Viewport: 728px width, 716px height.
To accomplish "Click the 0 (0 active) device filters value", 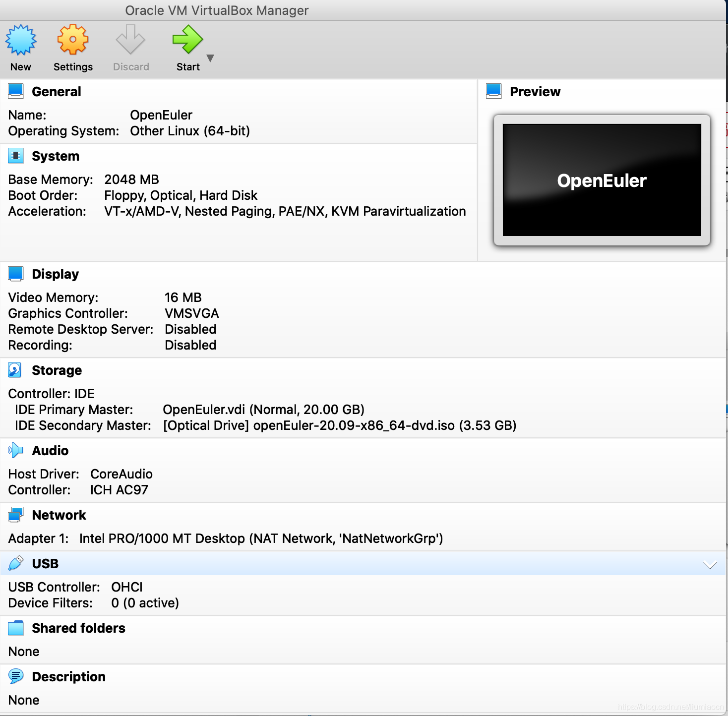I will 145,603.
